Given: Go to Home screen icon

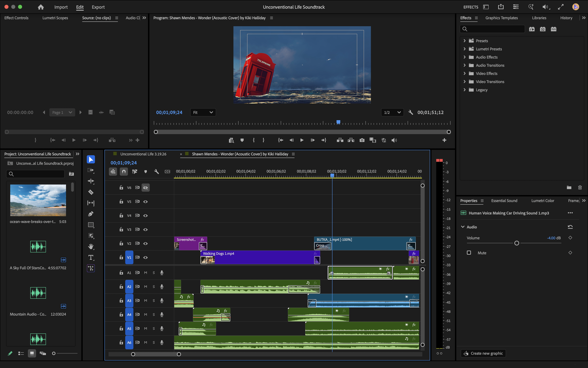Looking at the screenshot, I should click(x=41, y=7).
